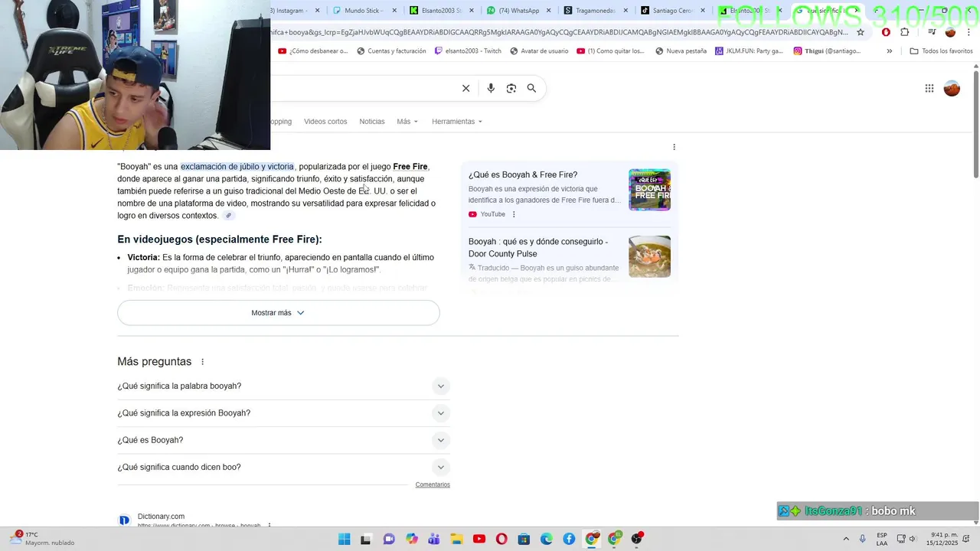Bookmark this page with the star icon
The height and width of the screenshot is (551, 980).
pyautogui.click(x=861, y=32)
